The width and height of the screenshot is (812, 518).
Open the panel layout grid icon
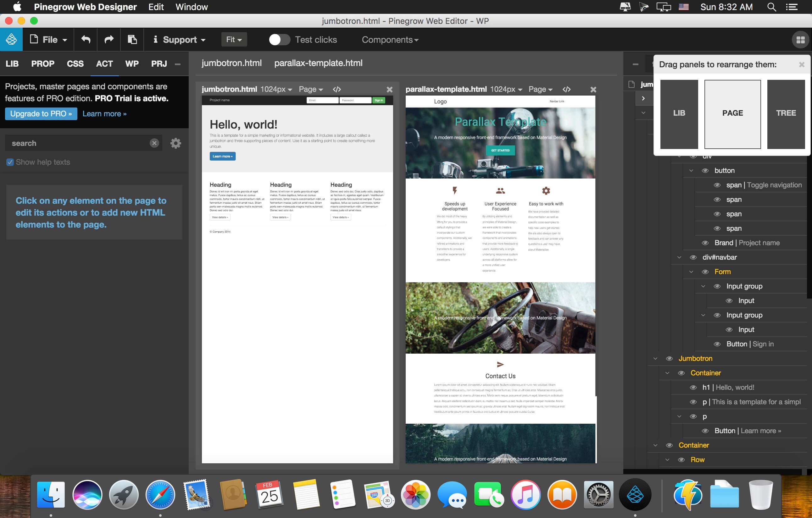[801, 40]
